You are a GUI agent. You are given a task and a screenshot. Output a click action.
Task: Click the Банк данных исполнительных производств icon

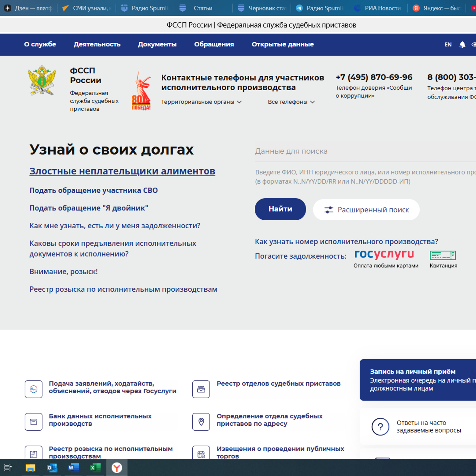[x=33, y=422]
